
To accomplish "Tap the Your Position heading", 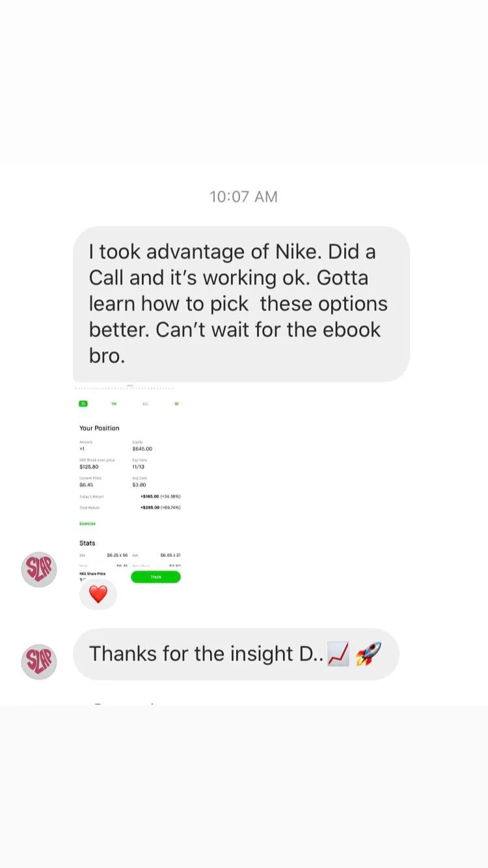I will [100, 428].
